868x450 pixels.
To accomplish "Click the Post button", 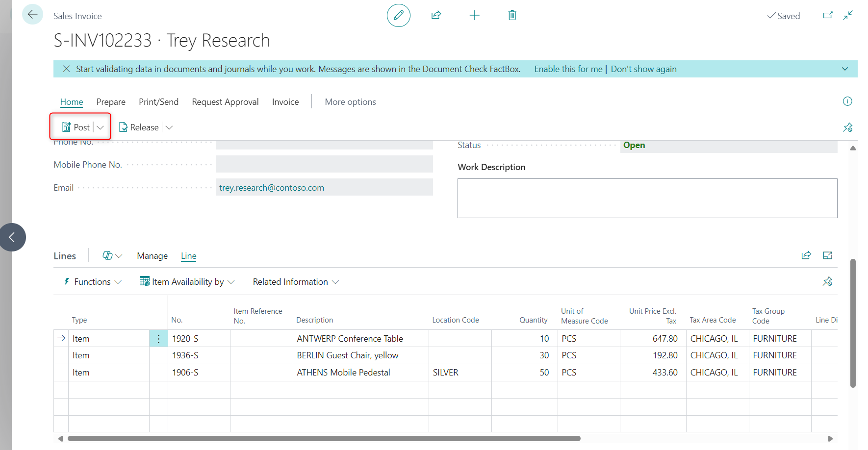I will pos(76,127).
